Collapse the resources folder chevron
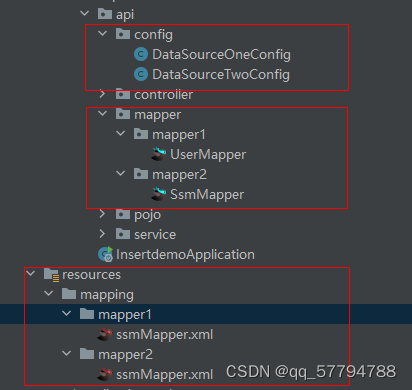The height and width of the screenshot is (390, 412). click(31, 274)
